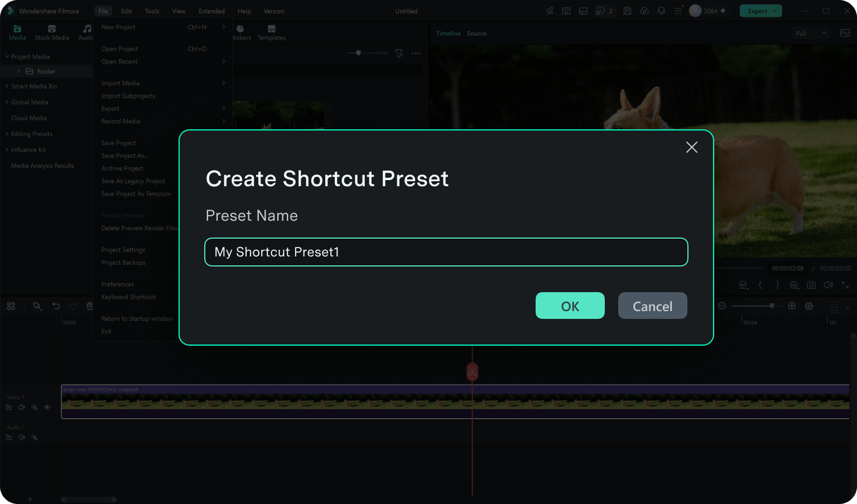Open timeline settings gear icon

coord(809,306)
